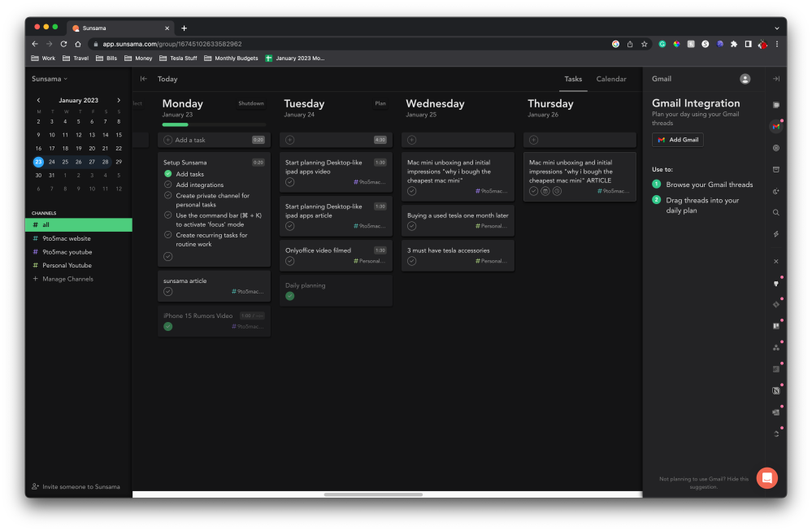812x531 pixels.
Task: Click the Gmail account avatar icon
Action: tap(745, 79)
